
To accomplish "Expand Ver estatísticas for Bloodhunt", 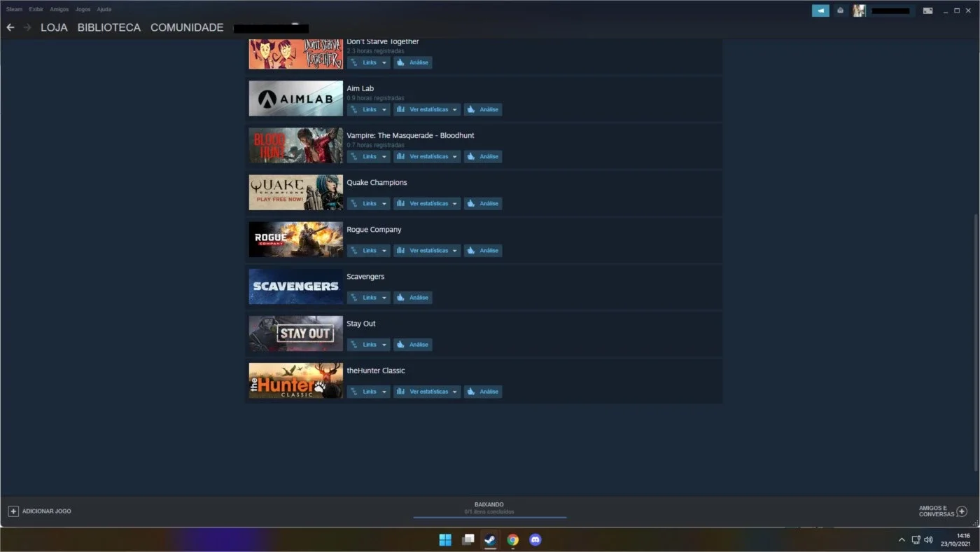I will (x=427, y=156).
